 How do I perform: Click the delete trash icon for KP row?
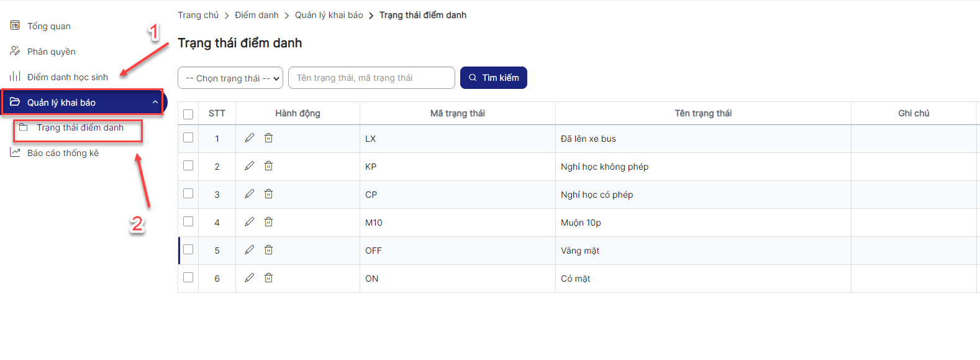pos(268,166)
